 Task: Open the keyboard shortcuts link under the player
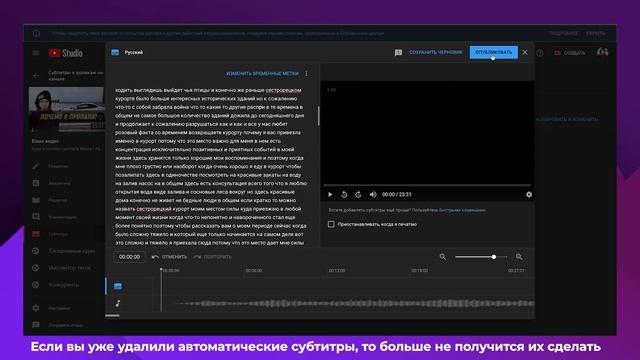coord(462,210)
